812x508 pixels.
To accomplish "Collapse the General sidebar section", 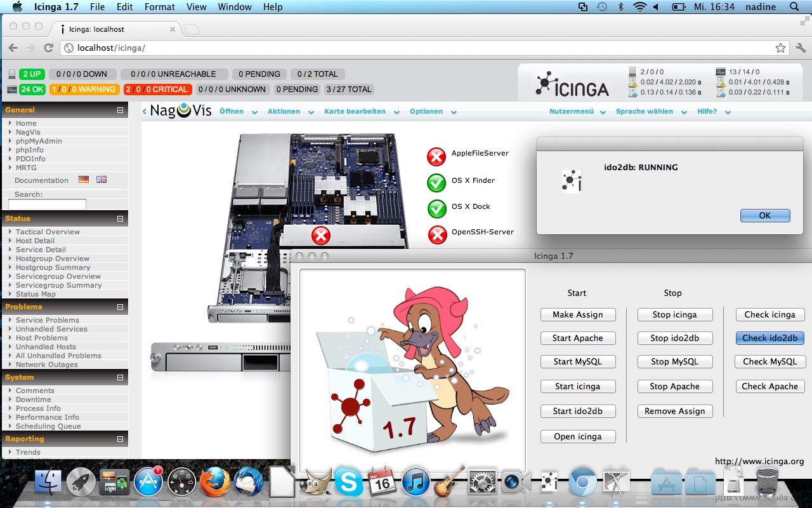I will pyautogui.click(x=120, y=110).
